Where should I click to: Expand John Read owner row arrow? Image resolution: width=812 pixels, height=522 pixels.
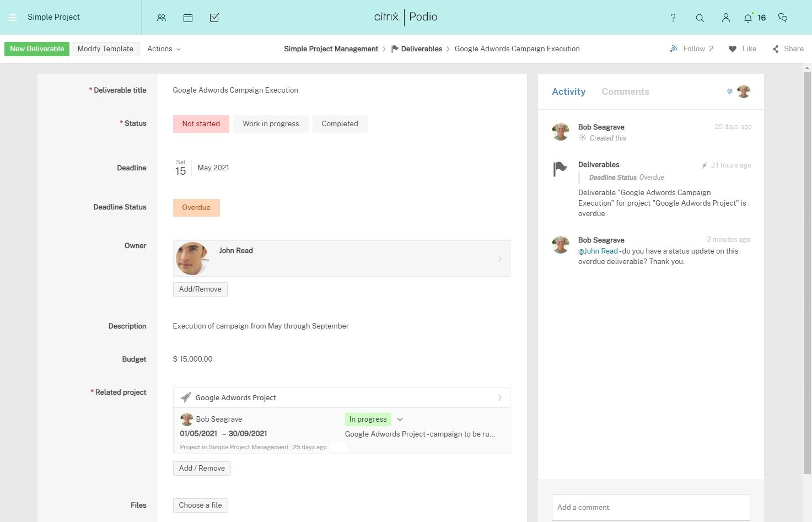(x=500, y=259)
